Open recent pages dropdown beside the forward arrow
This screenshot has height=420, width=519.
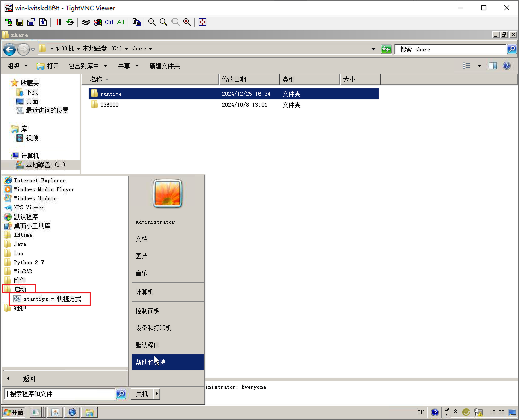tap(33, 50)
